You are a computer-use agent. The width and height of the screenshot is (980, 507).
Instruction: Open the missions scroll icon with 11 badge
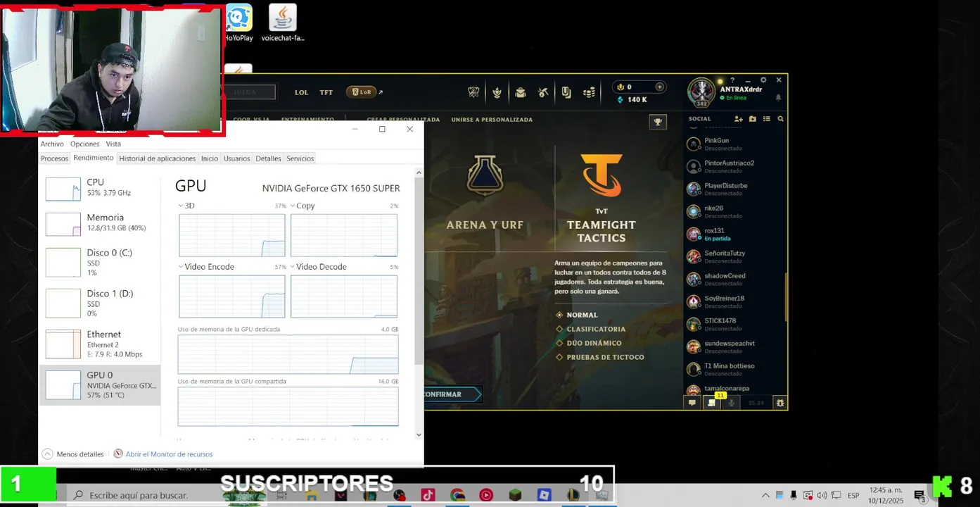tap(712, 402)
